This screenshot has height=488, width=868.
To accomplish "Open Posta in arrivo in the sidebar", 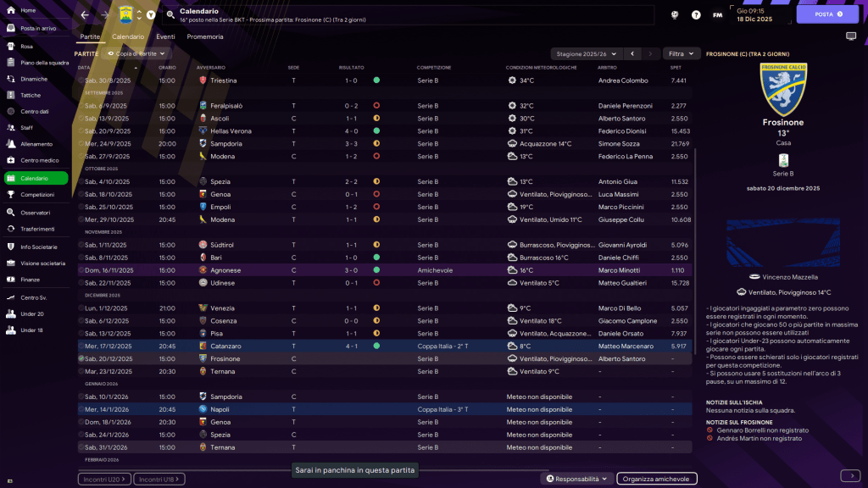I will click(38, 28).
